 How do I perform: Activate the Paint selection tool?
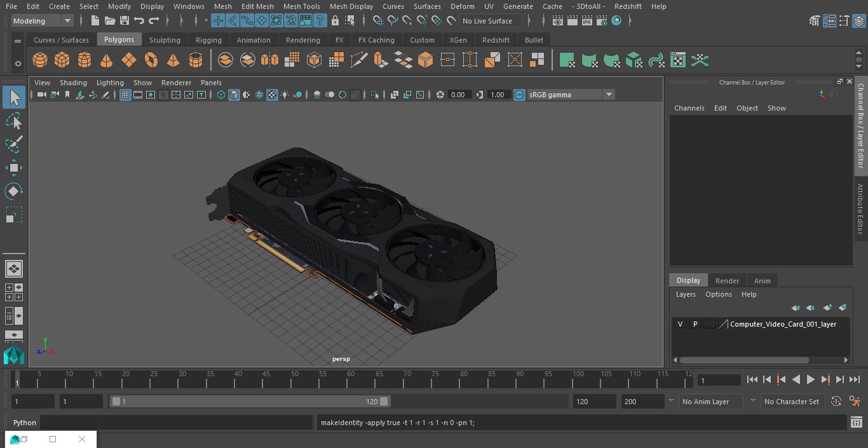point(14,144)
